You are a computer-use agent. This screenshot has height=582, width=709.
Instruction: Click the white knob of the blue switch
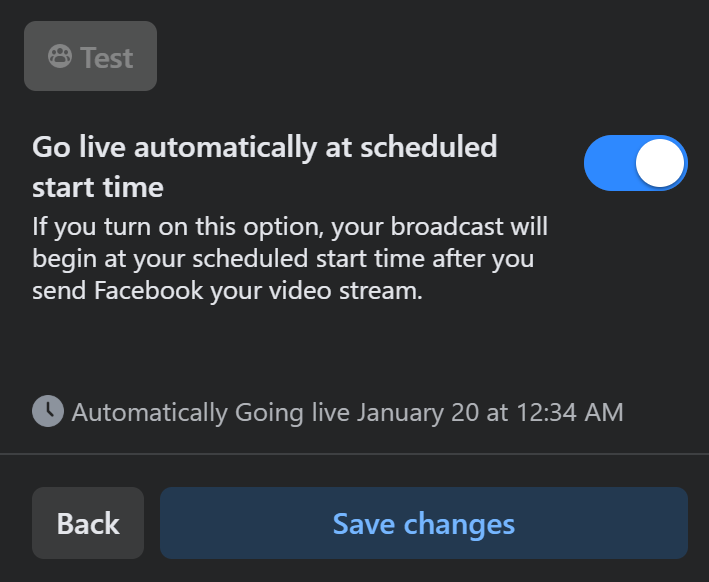(x=660, y=163)
